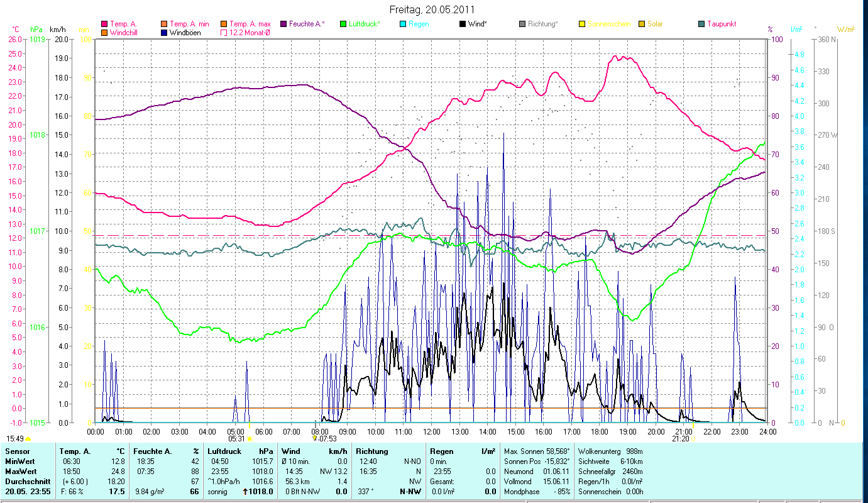Click the sun icon beside 15:49

28,439
